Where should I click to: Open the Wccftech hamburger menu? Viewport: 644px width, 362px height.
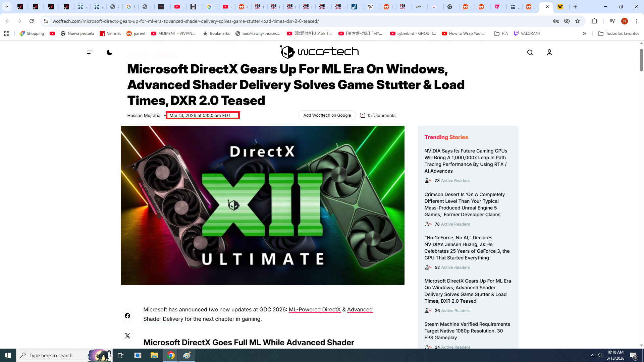(90, 52)
